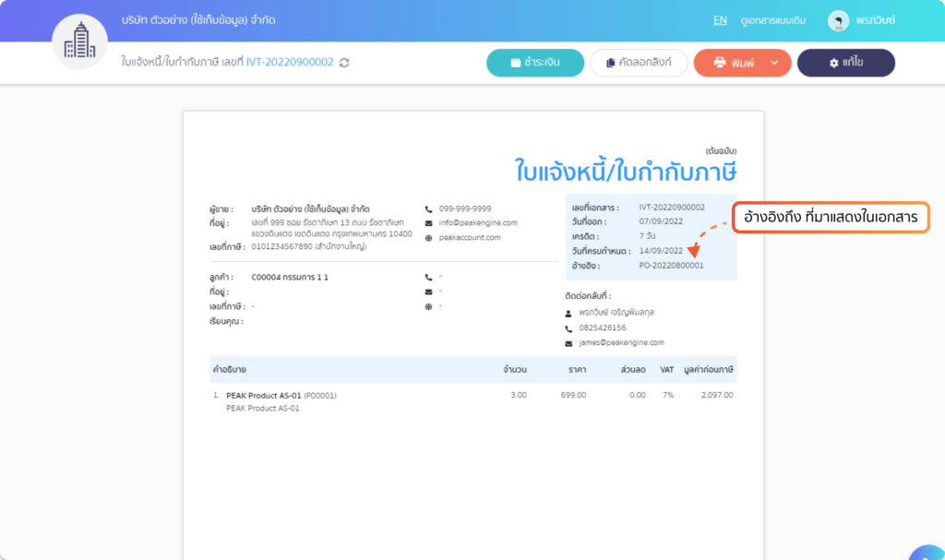
Task: Open ดูเอกสารแบบเดิม classic document view
Action: click(x=775, y=19)
